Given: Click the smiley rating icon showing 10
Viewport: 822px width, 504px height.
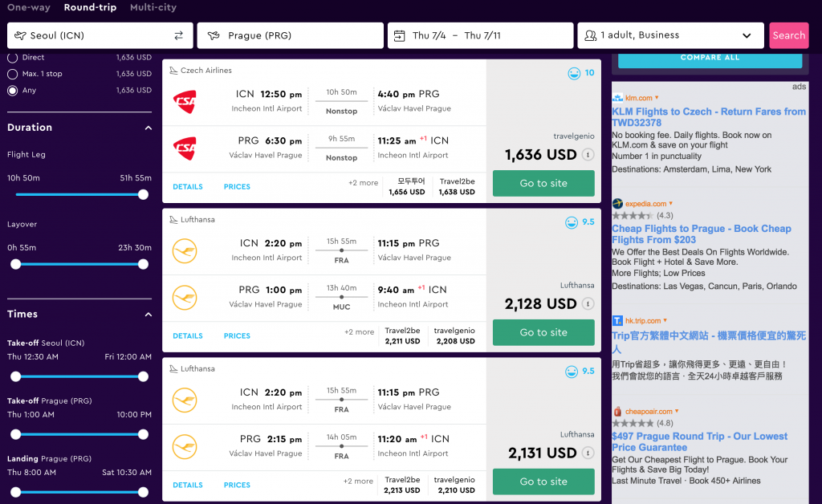Looking at the screenshot, I should [x=574, y=73].
